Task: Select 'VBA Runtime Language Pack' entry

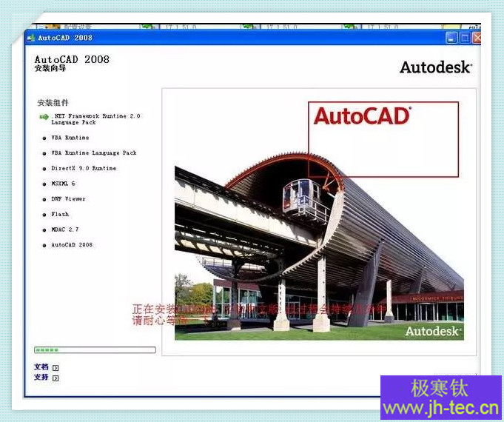Action: point(94,153)
